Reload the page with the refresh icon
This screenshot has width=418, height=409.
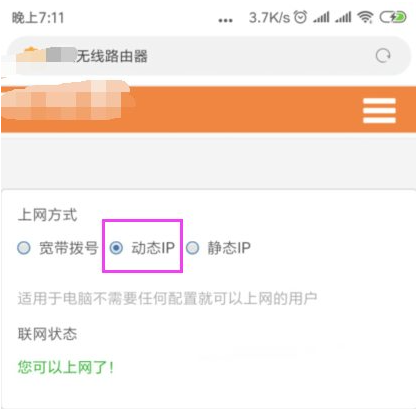[x=383, y=56]
